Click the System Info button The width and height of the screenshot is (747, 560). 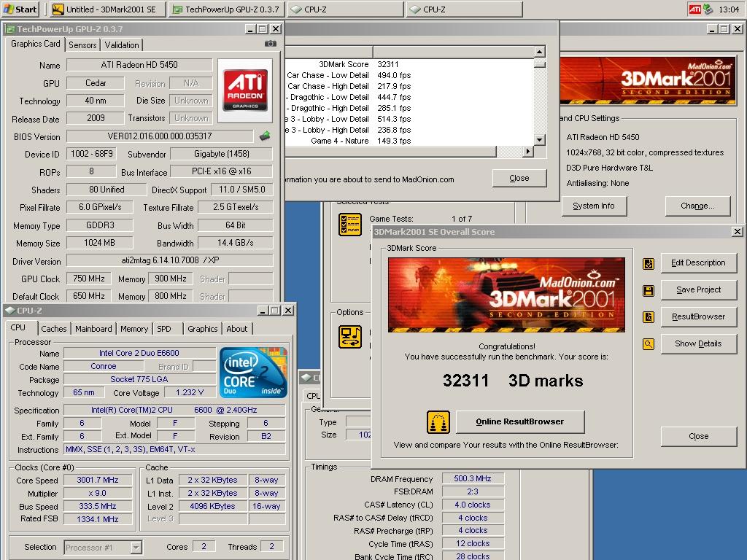click(x=594, y=206)
